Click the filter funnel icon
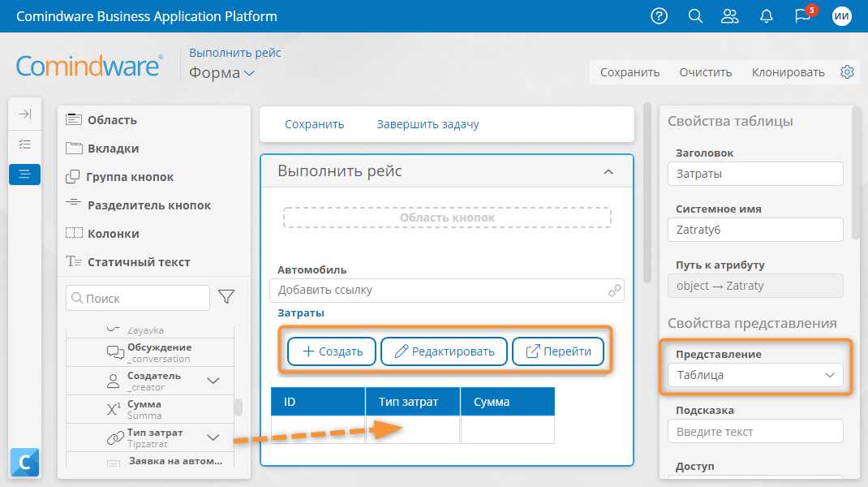 pyautogui.click(x=226, y=297)
